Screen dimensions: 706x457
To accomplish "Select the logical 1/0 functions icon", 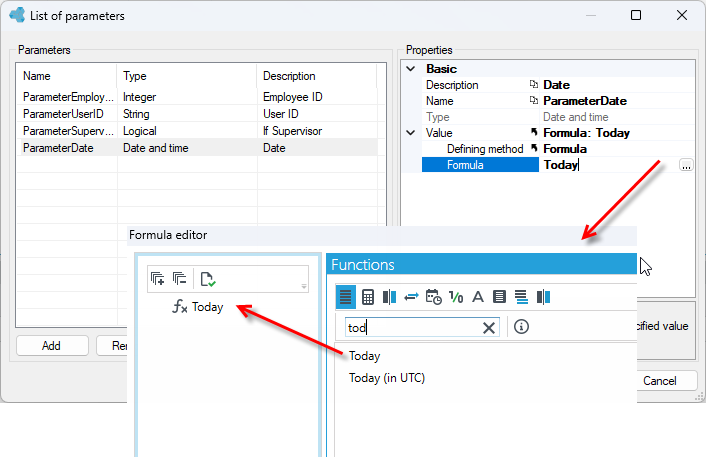I will point(456,297).
